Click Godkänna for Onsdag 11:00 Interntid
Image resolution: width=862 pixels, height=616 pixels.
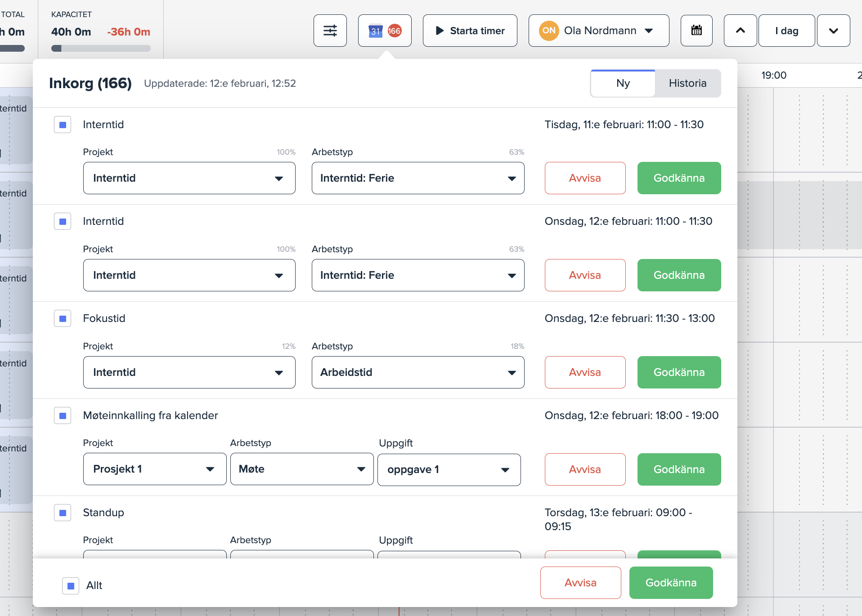point(679,275)
